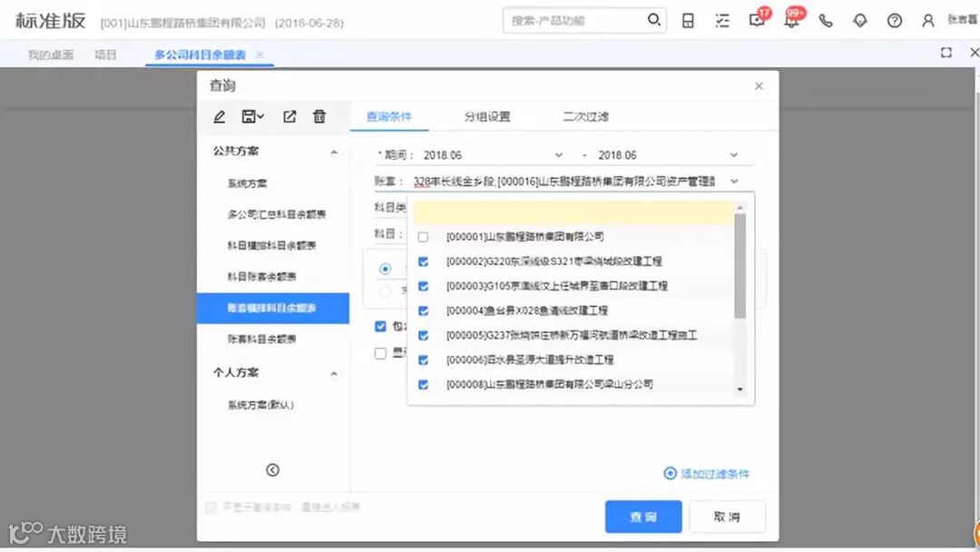Go to the 项目 tab

point(105,55)
